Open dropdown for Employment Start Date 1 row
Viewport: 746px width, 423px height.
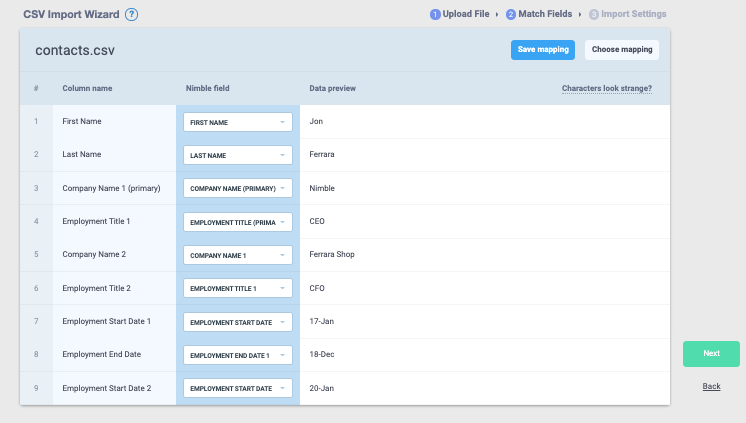click(x=238, y=322)
